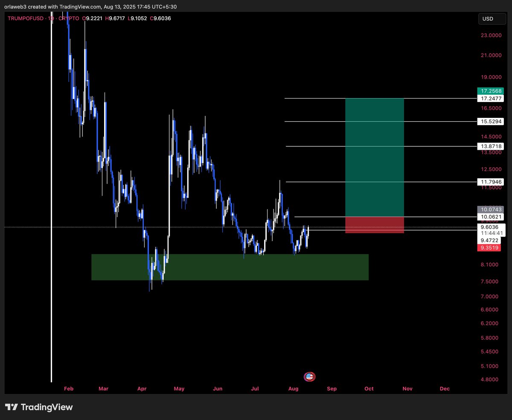The height and width of the screenshot is (420, 512).
Task: Open the 15.5294 price level label
Action: tap(491, 121)
